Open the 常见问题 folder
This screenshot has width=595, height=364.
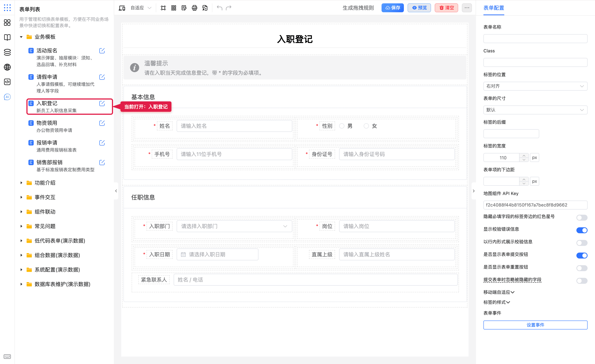pyautogui.click(x=45, y=226)
